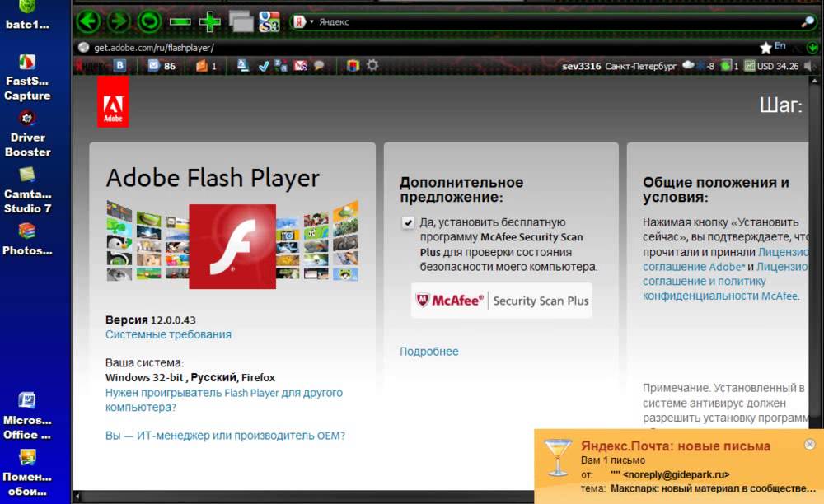This screenshot has height=504, width=824.
Task: Click the page translator toolbar icon
Action: point(281,66)
